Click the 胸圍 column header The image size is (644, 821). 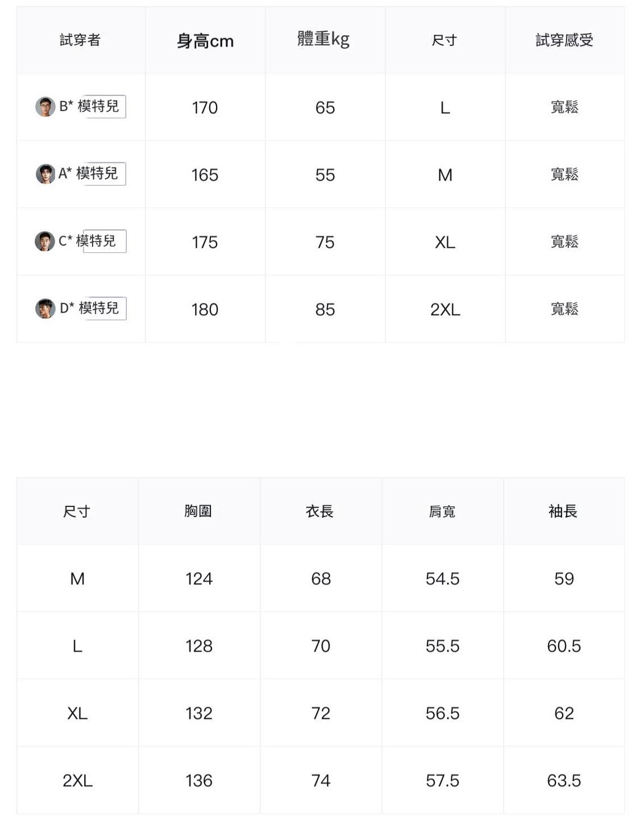(x=198, y=511)
